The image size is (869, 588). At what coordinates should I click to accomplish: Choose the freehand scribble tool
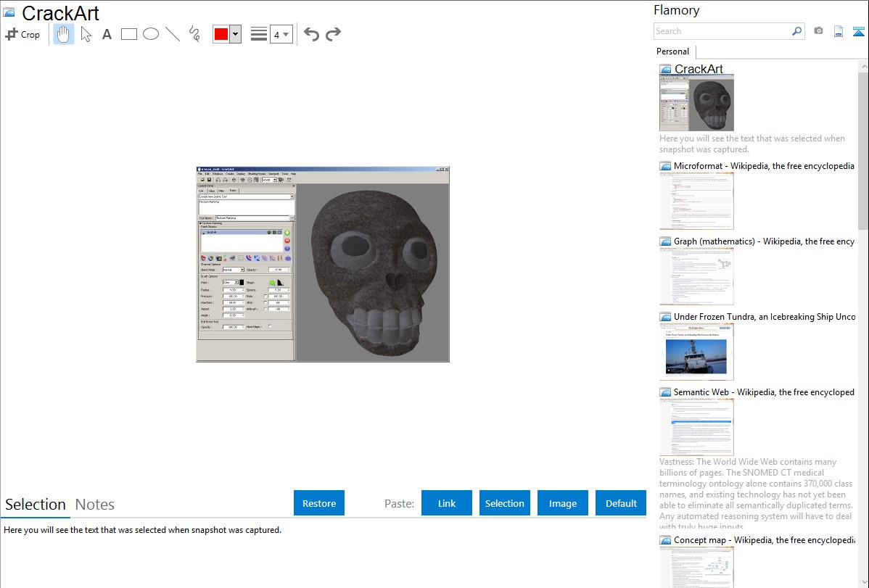click(194, 34)
